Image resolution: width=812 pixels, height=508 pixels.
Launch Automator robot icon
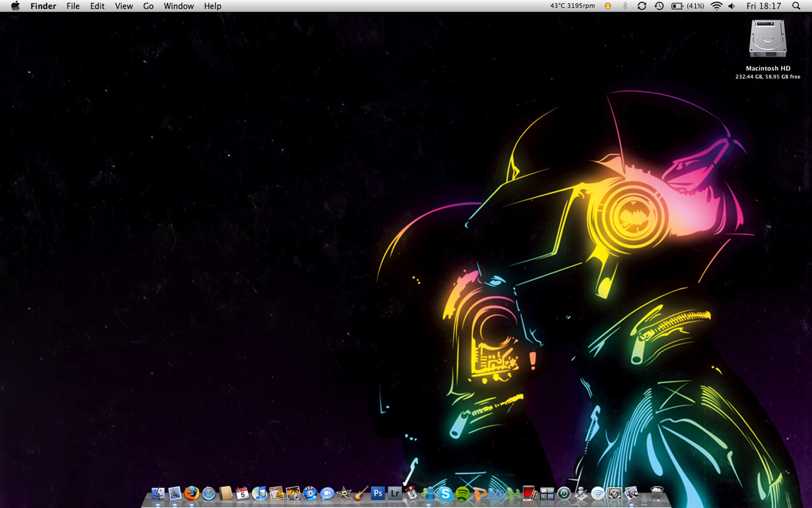pyautogui.click(x=580, y=494)
